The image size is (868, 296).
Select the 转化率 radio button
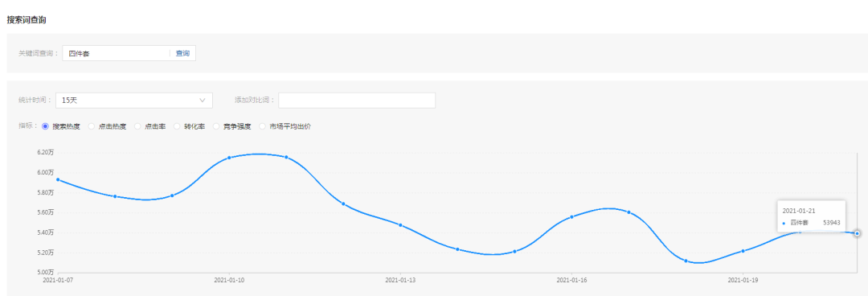pyautogui.click(x=177, y=126)
